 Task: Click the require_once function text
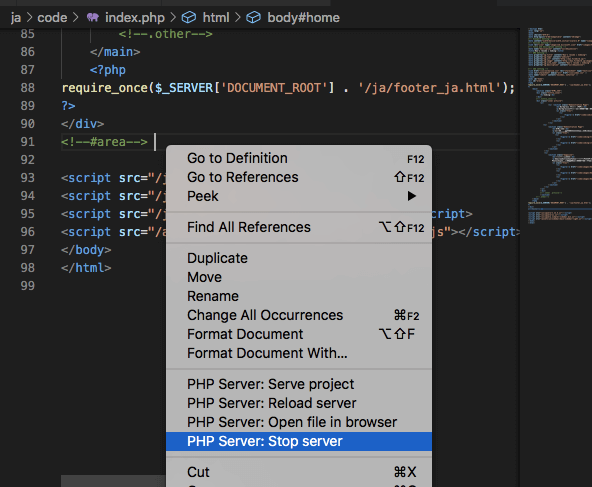[x=105, y=88]
